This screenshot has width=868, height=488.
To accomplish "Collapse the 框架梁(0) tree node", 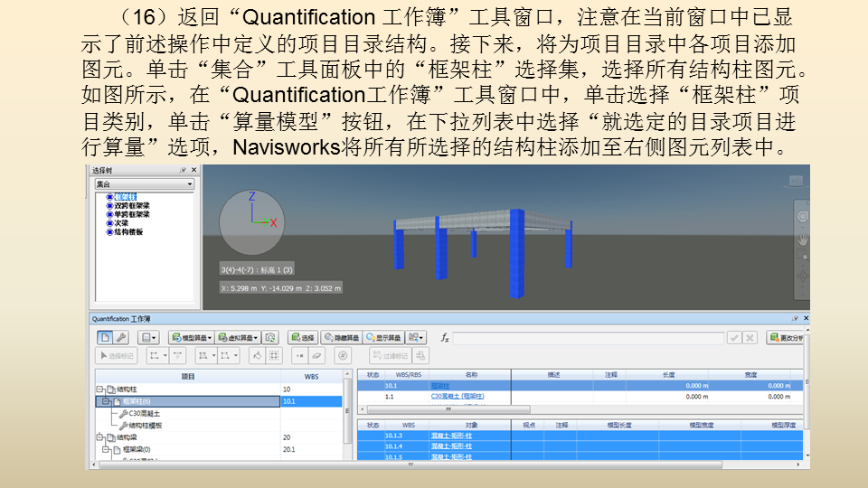I will click(106, 450).
